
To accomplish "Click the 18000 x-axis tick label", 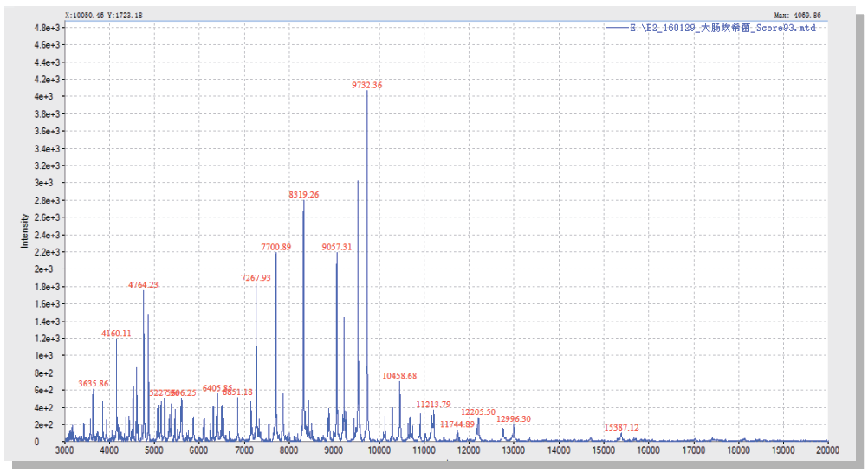I will click(738, 450).
